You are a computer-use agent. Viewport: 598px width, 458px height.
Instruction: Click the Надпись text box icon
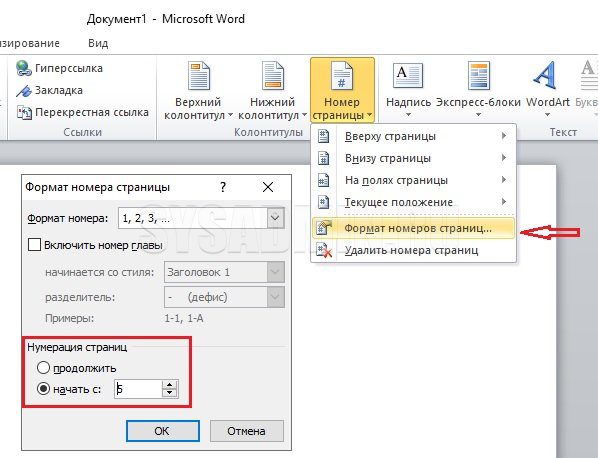[408, 75]
